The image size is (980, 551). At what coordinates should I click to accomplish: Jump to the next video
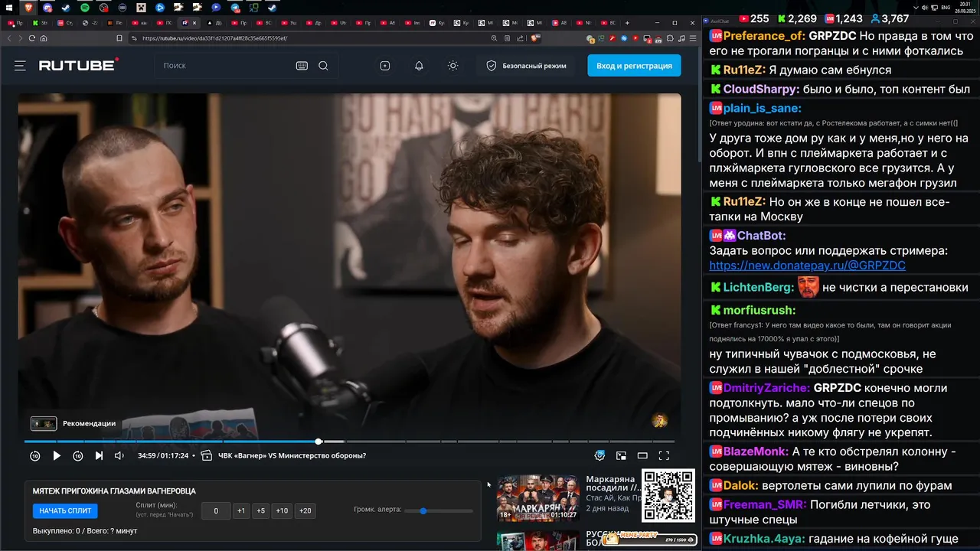99,455
